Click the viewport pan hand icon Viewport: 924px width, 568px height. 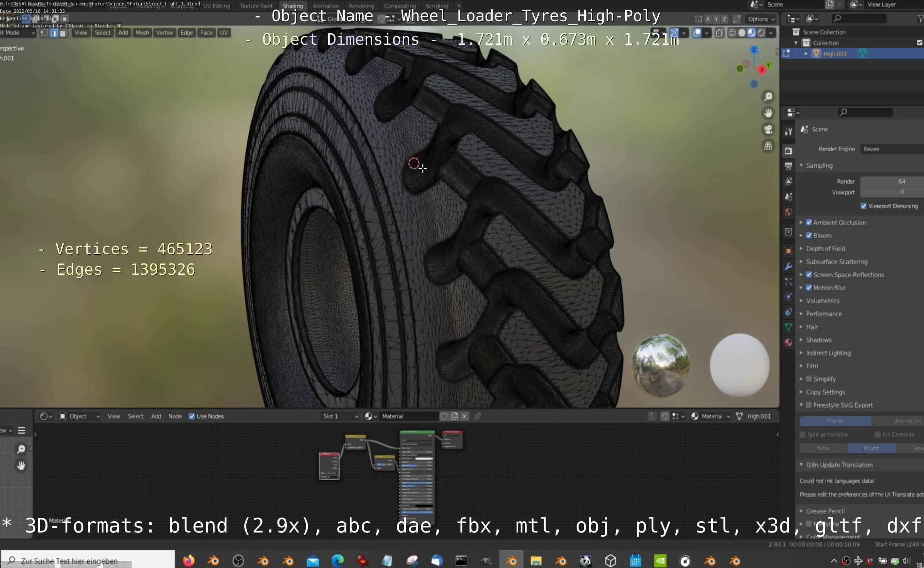[x=768, y=113]
